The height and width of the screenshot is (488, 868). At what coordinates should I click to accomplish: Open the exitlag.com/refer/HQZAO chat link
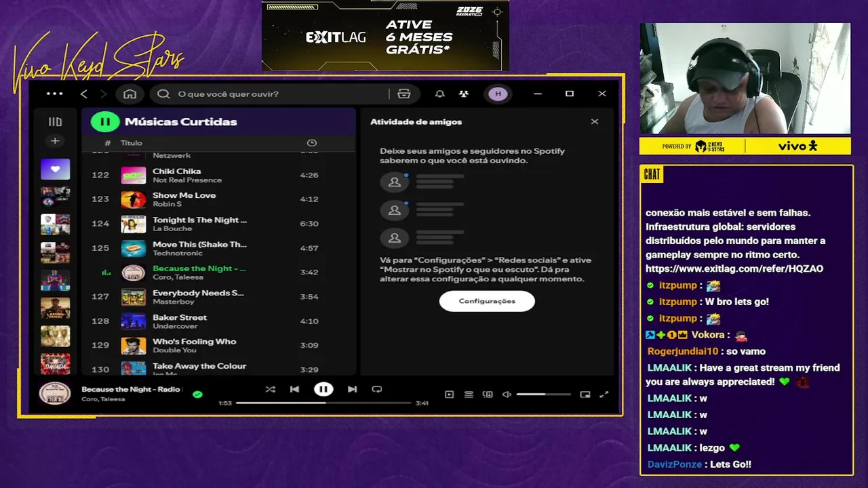(x=734, y=269)
